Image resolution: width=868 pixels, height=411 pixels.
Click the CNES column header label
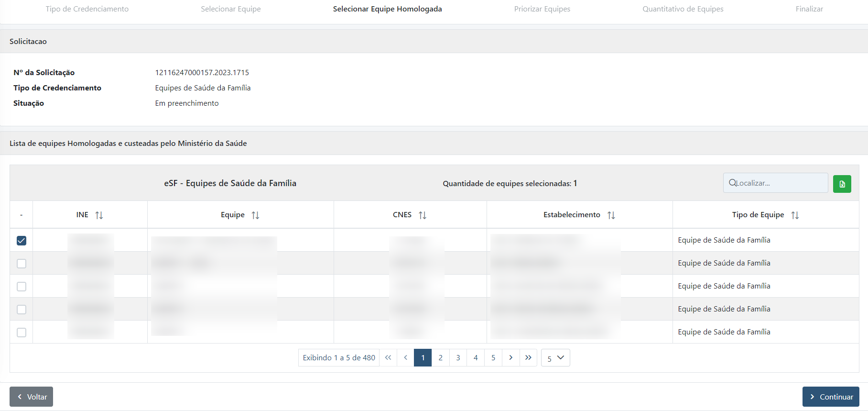(402, 215)
